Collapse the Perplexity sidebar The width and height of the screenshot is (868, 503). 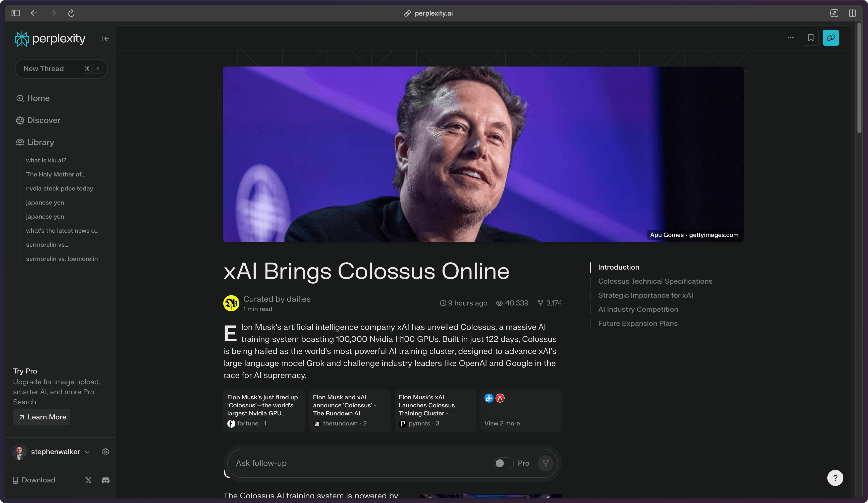pyautogui.click(x=105, y=39)
